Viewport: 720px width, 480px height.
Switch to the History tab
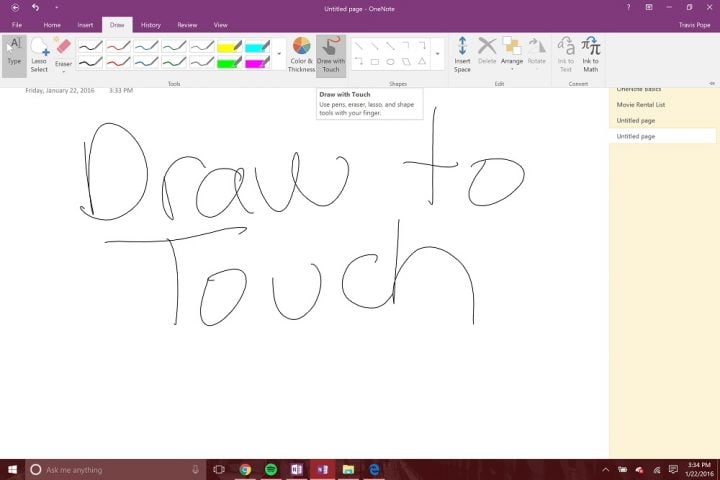click(x=151, y=25)
